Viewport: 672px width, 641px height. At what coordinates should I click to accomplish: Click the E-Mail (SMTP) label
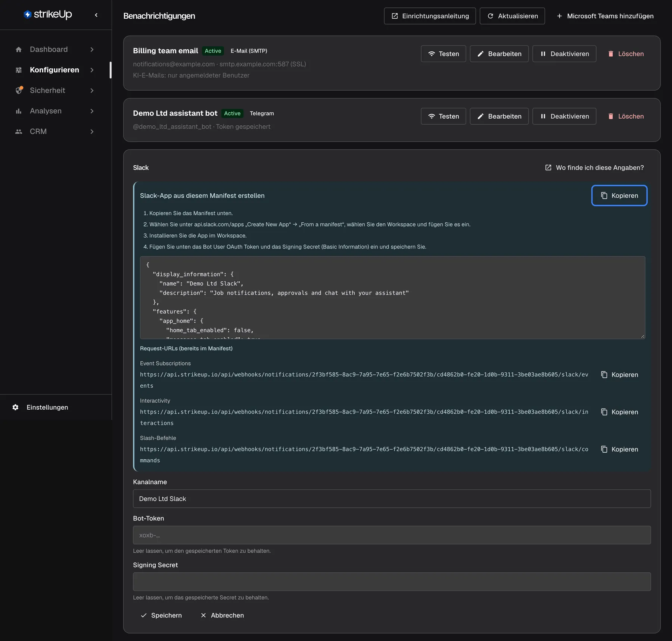[x=249, y=51]
